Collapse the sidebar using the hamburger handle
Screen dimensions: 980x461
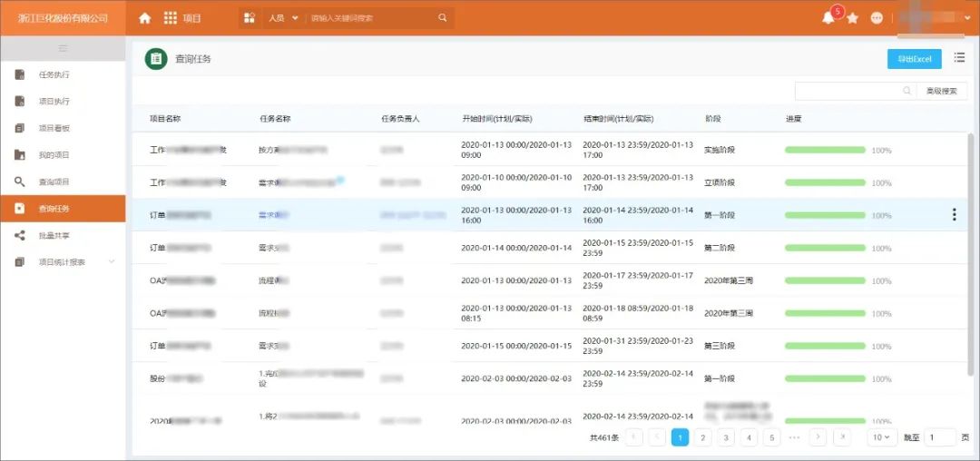pos(63,48)
